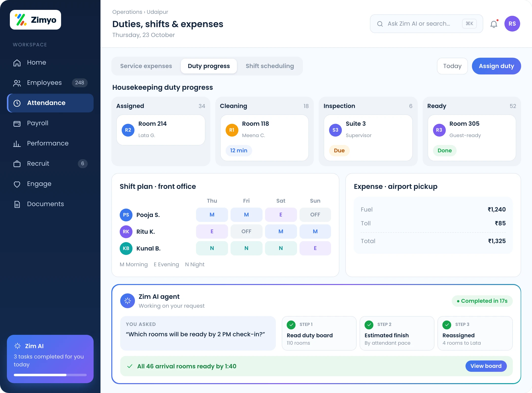The image size is (532, 393).
Task: Open the Estimated finish step card
Action: click(x=397, y=333)
